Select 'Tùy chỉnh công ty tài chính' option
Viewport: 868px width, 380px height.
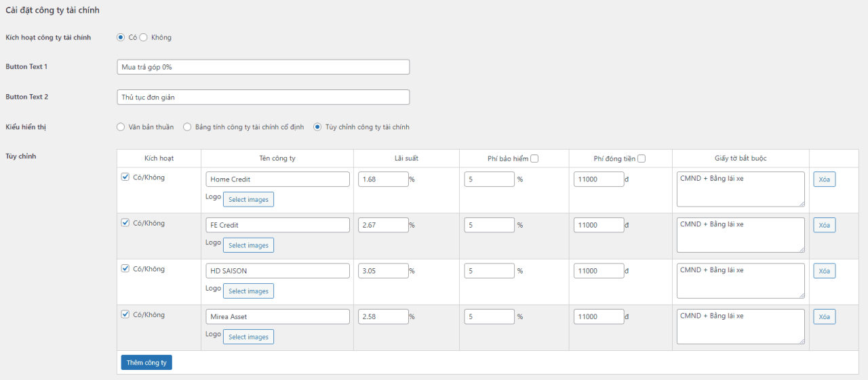(x=317, y=127)
